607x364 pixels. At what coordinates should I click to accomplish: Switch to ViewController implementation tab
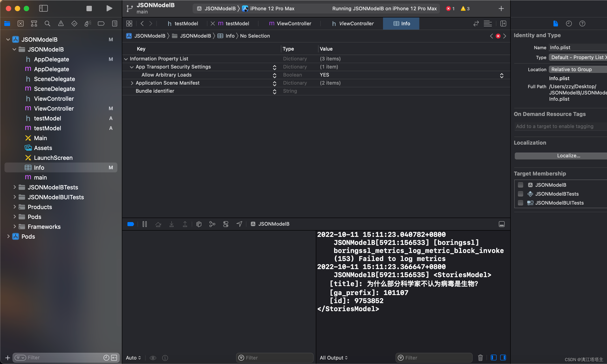pyautogui.click(x=290, y=24)
